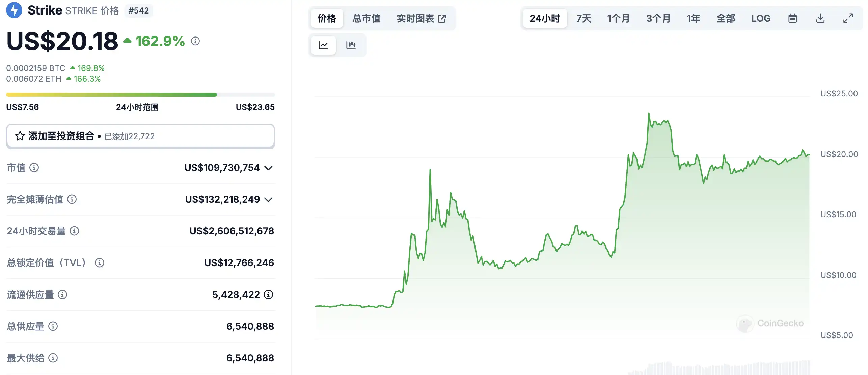868x375 pixels.
Task: Select the 1年 time range
Action: (x=694, y=18)
